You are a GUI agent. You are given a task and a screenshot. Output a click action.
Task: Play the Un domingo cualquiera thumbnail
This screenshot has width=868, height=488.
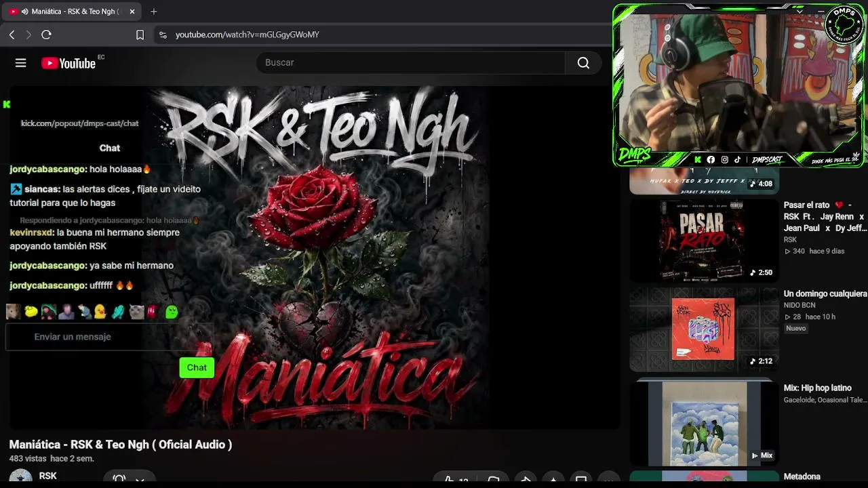pos(705,329)
